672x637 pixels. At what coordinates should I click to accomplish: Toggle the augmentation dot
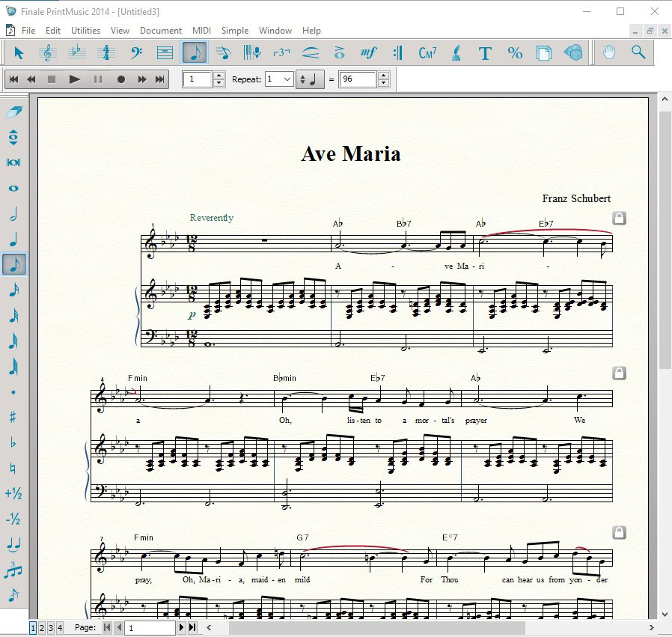point(14,391)
